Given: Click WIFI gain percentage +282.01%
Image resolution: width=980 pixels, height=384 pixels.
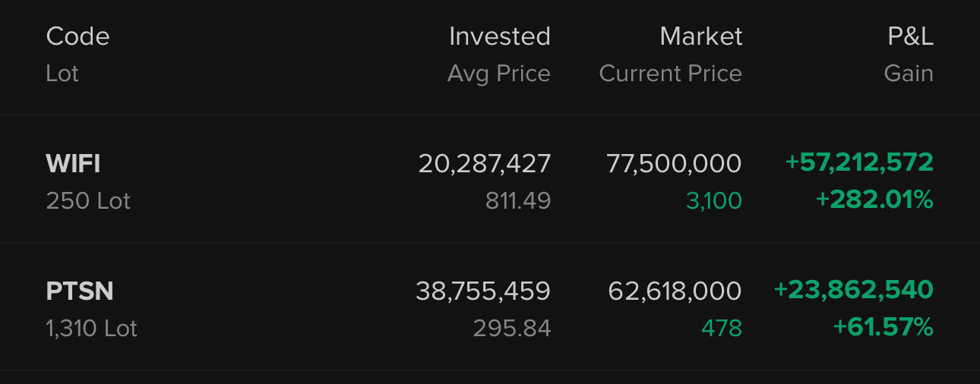Looking at the screenshot, I should click(x=874, y=200).
